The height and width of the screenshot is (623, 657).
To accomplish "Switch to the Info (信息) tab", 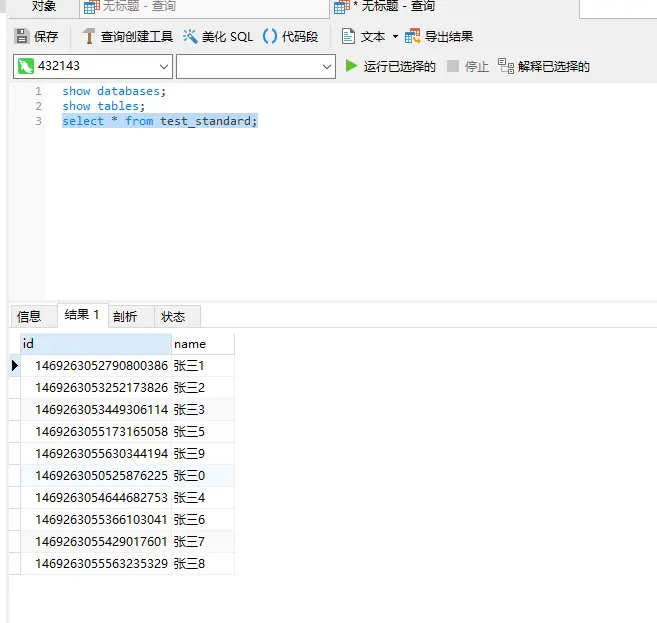I will pyautogui.click(x=30, y=316).
